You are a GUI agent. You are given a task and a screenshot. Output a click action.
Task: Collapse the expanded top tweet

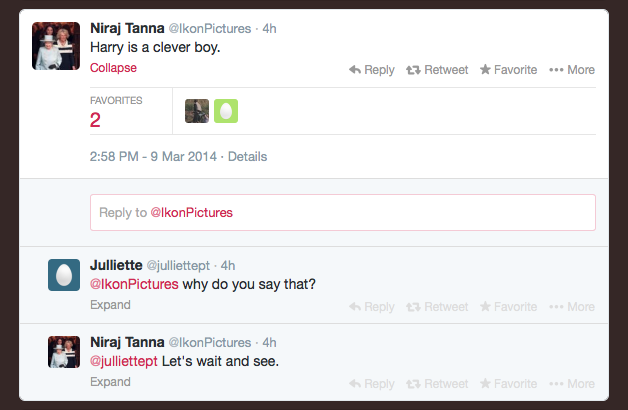point(113,68)
